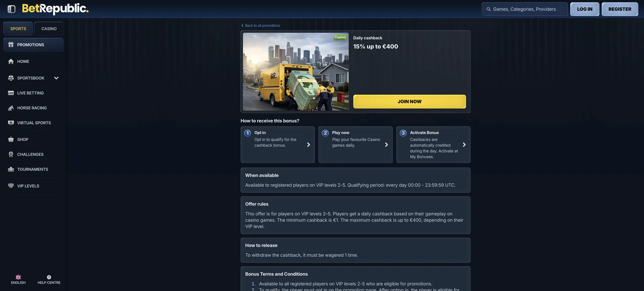Screen dimensions: 644x291
Task: Focus the Games, Categories, Providers search field
Action: point(525,9)
